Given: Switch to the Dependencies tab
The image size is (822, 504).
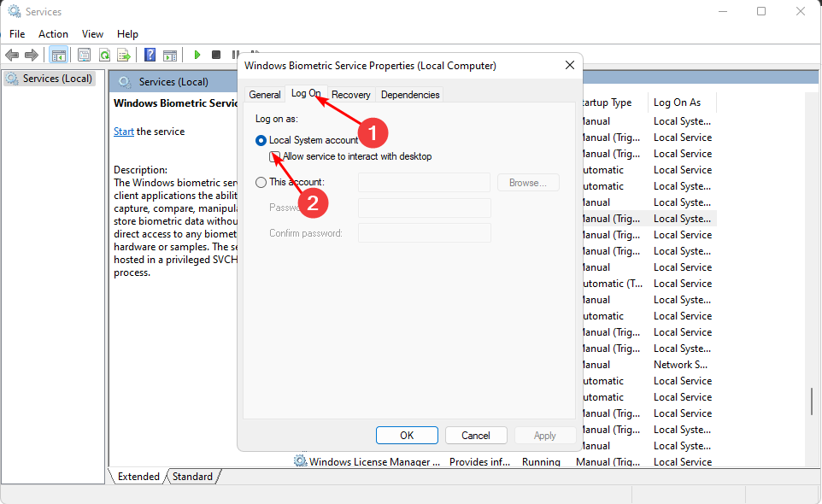Looking at the screenshot, I should coord(410,95).
